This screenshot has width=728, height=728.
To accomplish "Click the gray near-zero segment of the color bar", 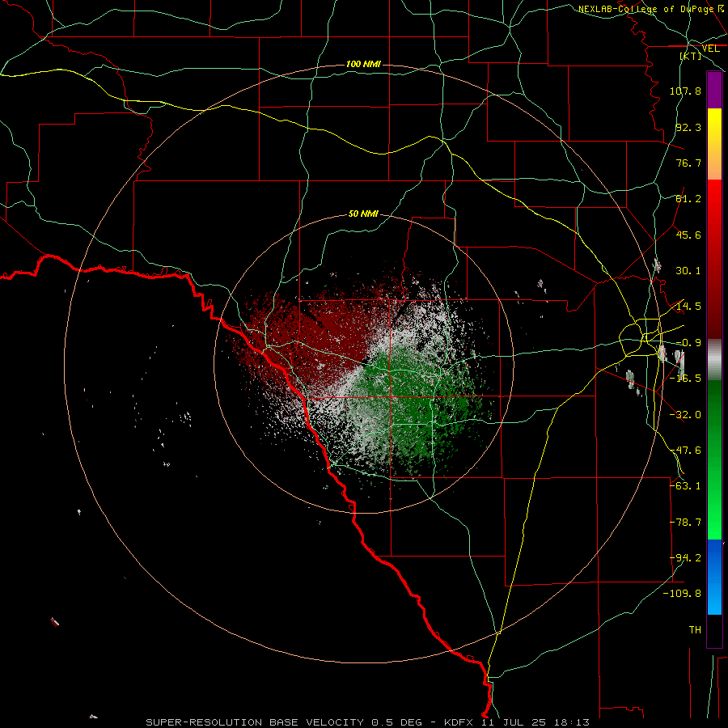I will click(x=714, y=360).
